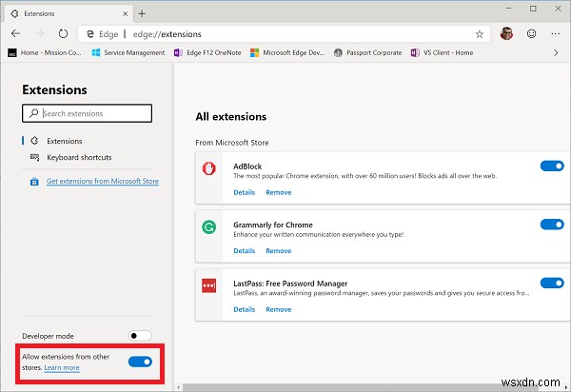Screen dimensions: 571x392
Task: Click the 'LastPass: Free Password Manager' title
Action: [x=290, y=284]
